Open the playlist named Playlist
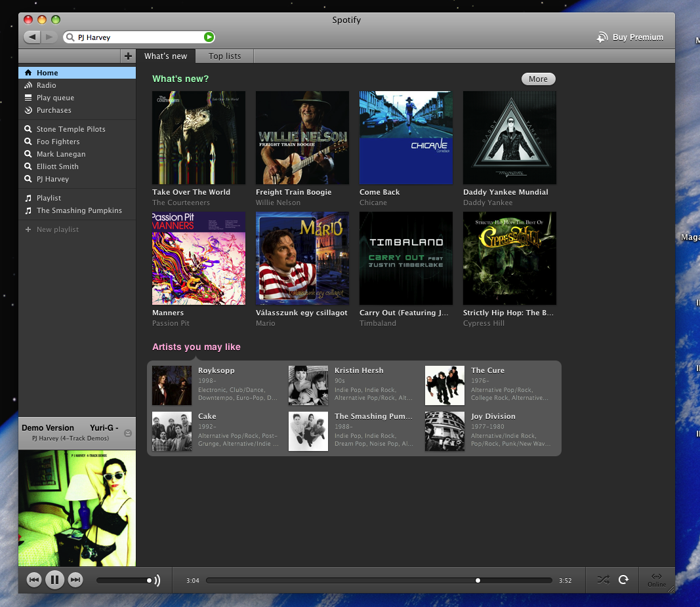The image size is (700, 607). 77,198
